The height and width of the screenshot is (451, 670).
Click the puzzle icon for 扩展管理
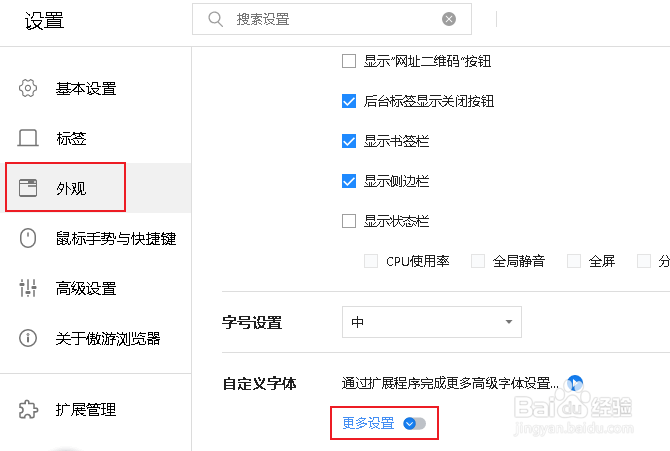(28, 410)
